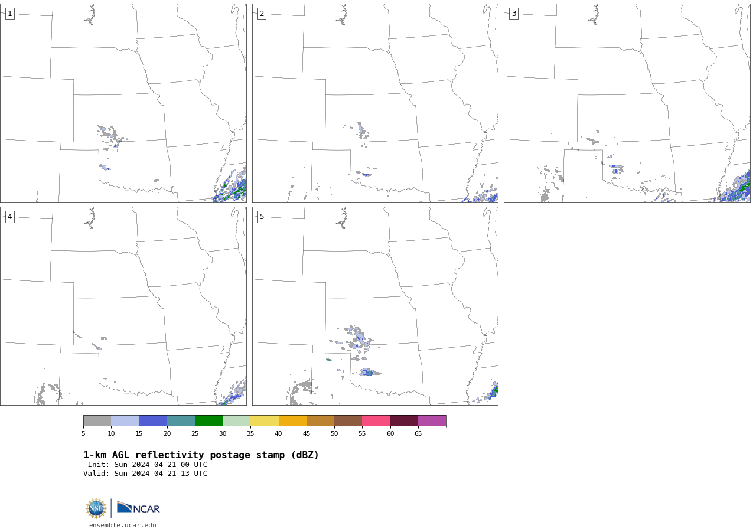This screenshot has width=756, height=532.
Task: Pick the orange 40-45 dBZ swatch
Action: tap(292, 421)
